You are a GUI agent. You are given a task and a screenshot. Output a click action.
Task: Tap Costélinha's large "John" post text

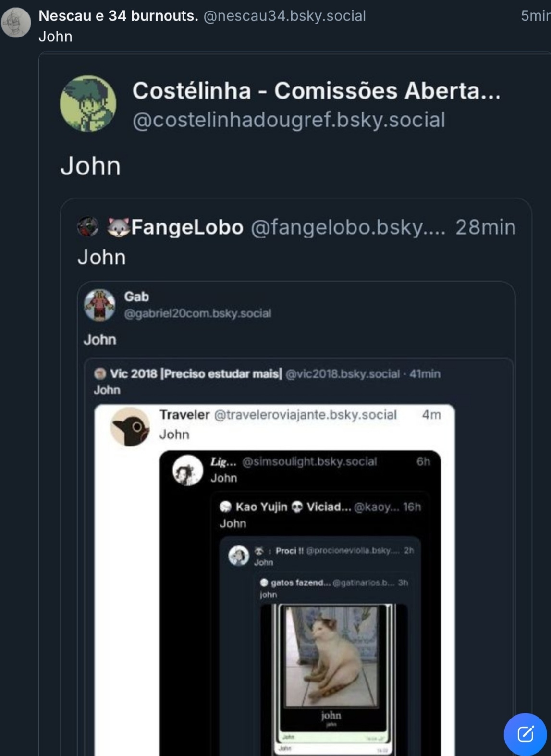pyautogui.click(x=91, y=166)
